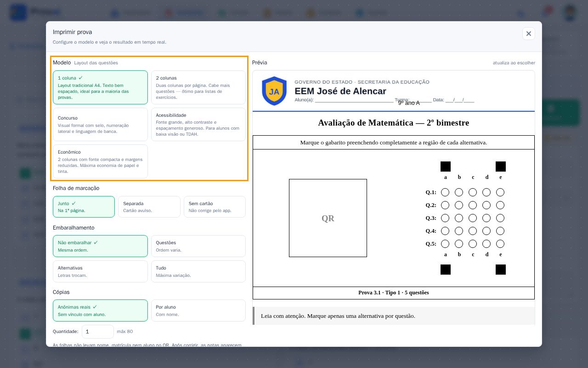The image size is (588, 368).
Task: Click the Quantidade number field
Action: click(x=97, y=331)
